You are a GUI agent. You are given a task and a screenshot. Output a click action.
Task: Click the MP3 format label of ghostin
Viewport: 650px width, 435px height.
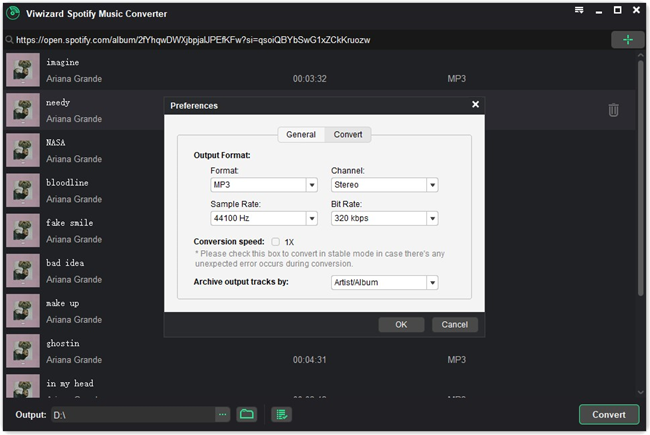(456, 360)
